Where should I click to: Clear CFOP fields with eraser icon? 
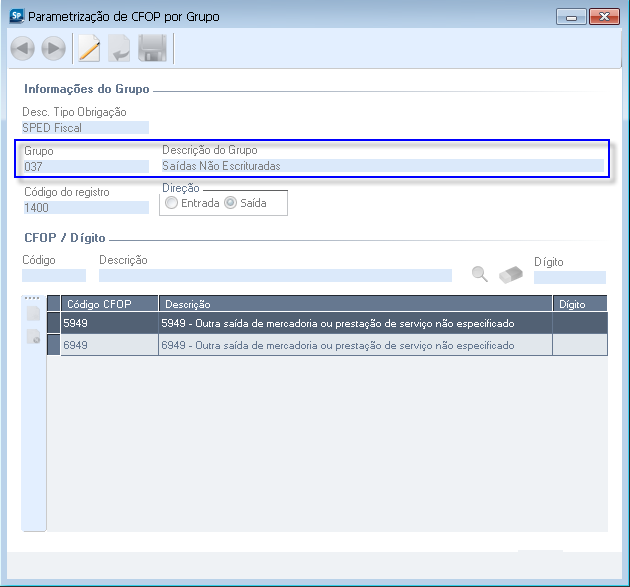[x=511, y=275]
